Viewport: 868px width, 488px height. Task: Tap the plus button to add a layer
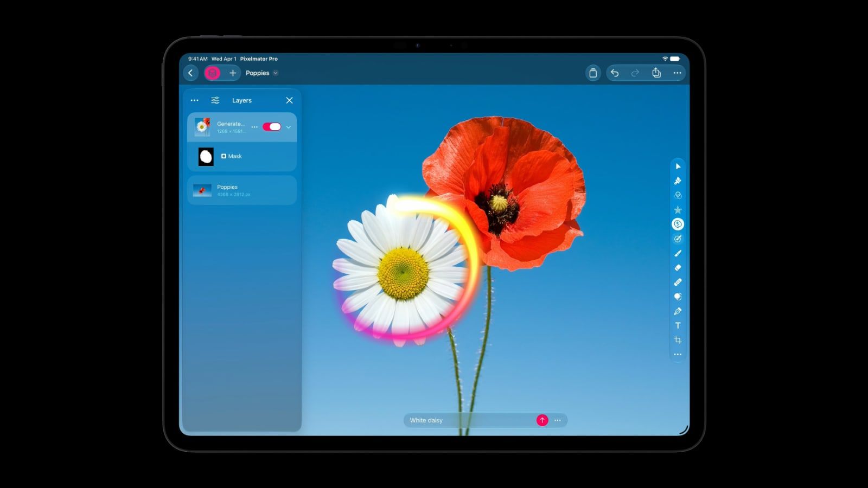coord(232,73)
